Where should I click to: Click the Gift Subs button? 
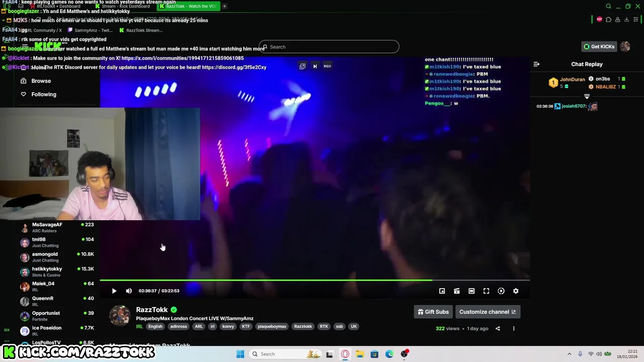(x=433, y=312)
